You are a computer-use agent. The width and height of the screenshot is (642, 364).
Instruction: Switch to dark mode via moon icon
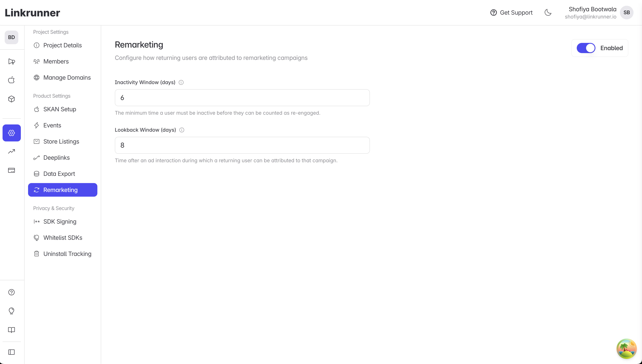[x=548, y=13]
